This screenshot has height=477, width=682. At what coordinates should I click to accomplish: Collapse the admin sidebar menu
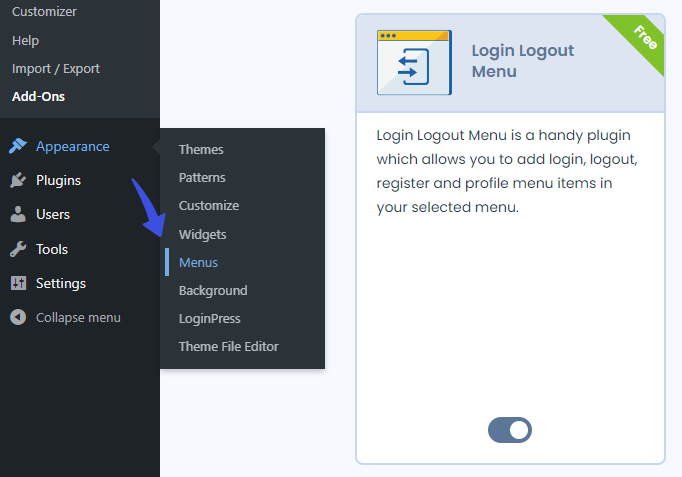click(x=78, y=317)
